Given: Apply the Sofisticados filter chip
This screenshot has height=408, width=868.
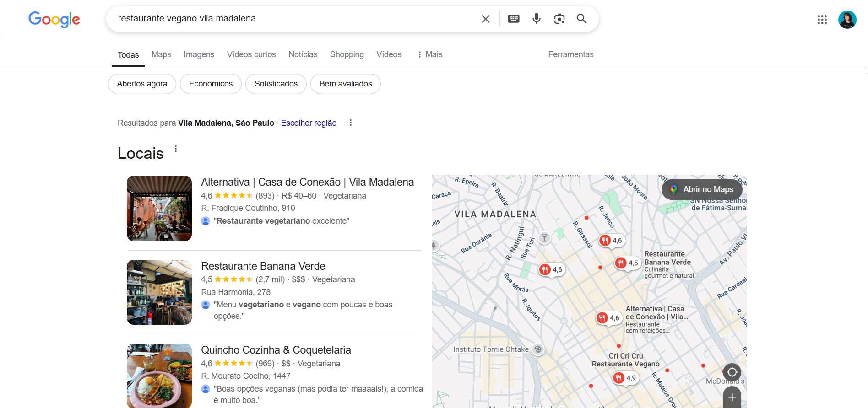Looking at the screenshot, I should 276,84.
